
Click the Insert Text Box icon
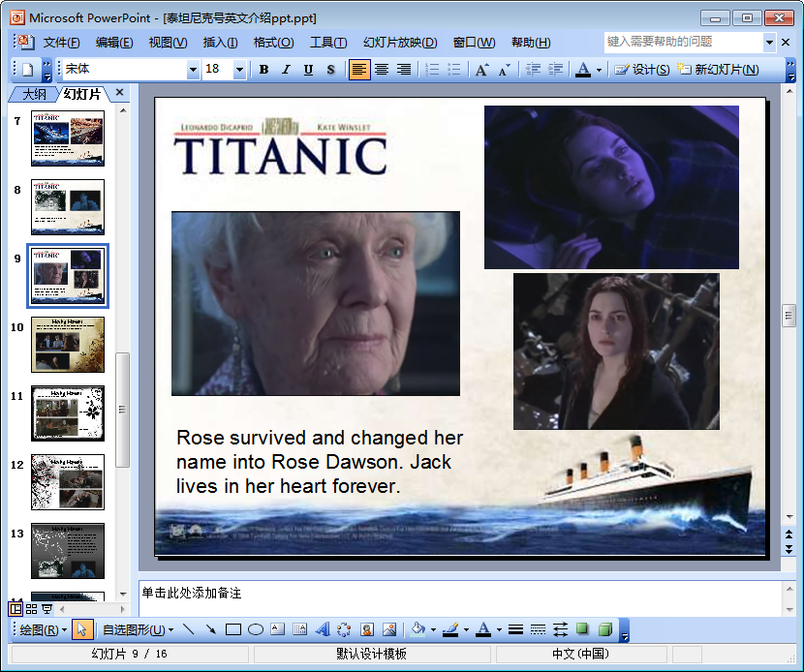click(278, 629)
